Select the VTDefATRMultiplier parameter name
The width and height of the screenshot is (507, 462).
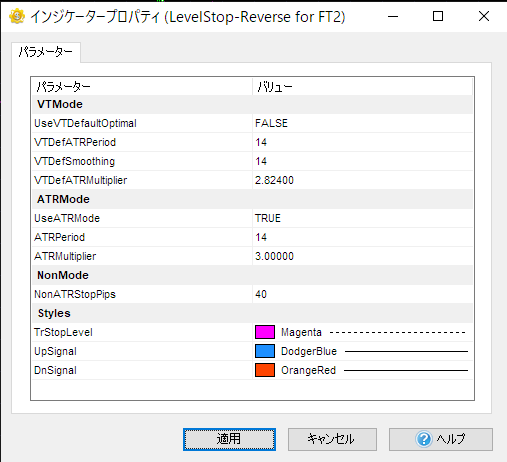point(81,180)
